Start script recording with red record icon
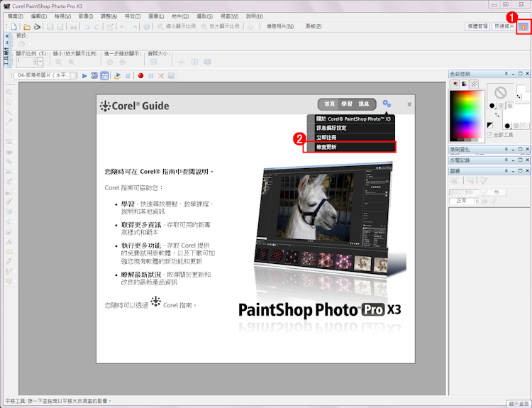This screenshot has height=408, width=532. click(140, 75)
